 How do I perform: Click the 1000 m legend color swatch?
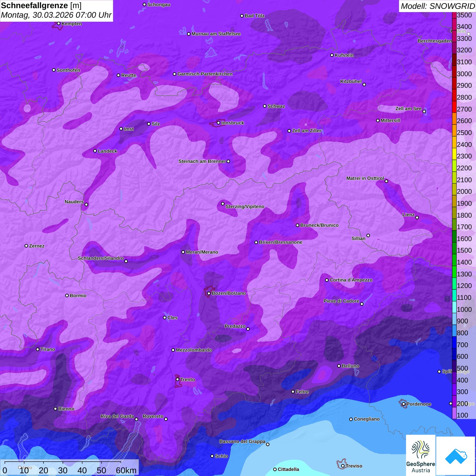(454, 307)
